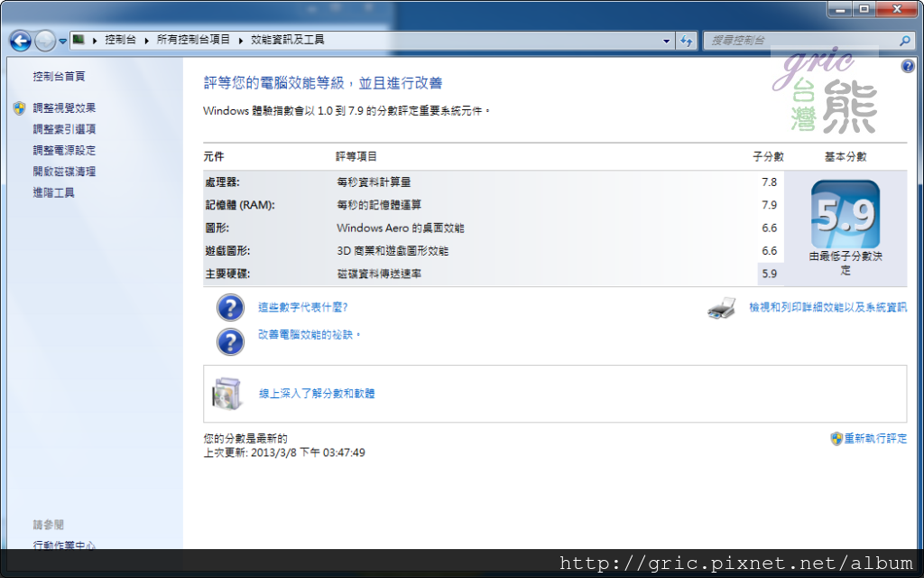Screen dimensions: 924x578
Task: Select the 主要硬碟 row label
Action: point(227,275)
